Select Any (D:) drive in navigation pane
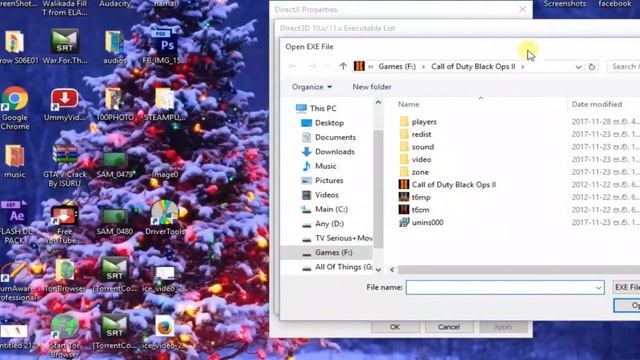The image size is (640, 360). [x=322, y=224]
